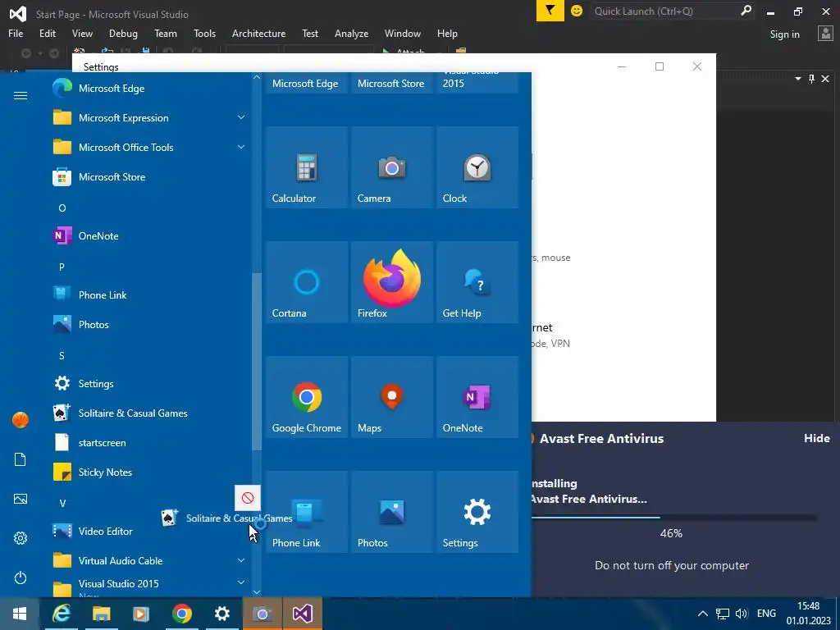Viewport: 840px width, 630px height.
Task: Click the Visual Studio account picture icon
Action: 825,34
